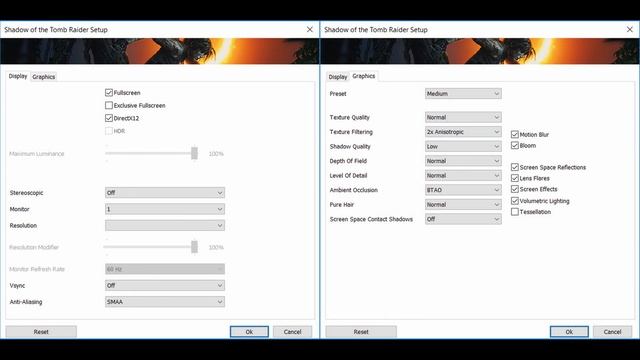The height and width of the screenshot is (360, 640).
Task: Open the Monitor dropdown
Action: point(165,209)
